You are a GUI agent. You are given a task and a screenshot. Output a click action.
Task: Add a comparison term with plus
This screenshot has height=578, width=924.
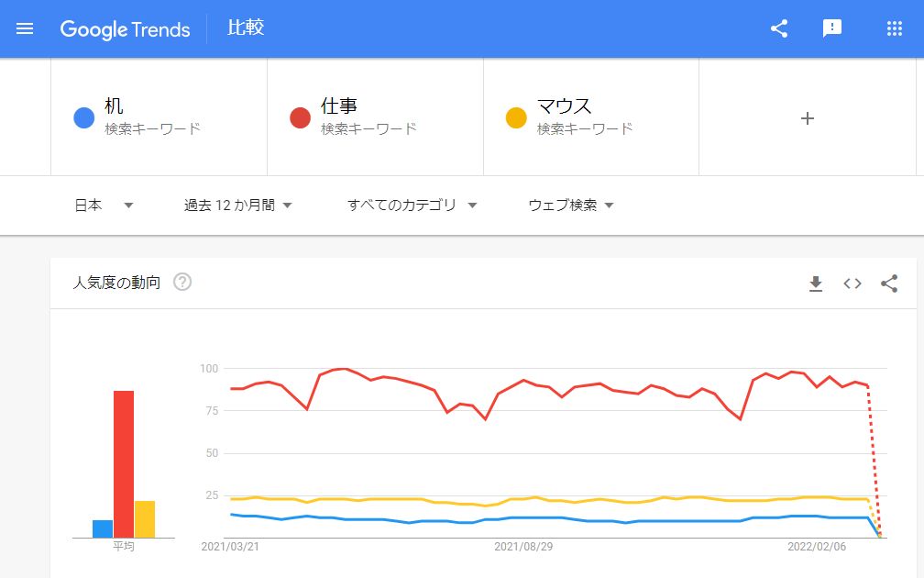click(808, 118)
